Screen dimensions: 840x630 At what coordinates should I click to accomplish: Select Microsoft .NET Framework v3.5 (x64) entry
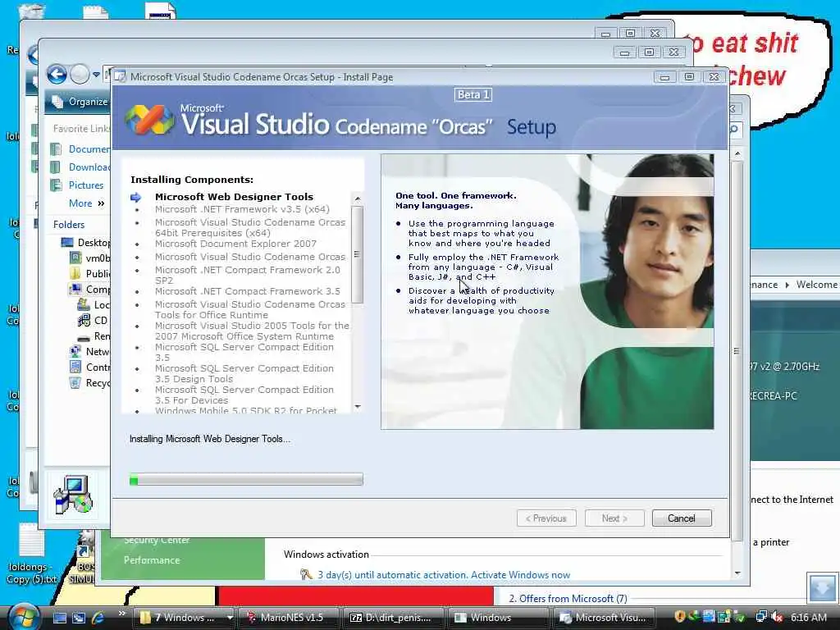[x=242, y=209]
